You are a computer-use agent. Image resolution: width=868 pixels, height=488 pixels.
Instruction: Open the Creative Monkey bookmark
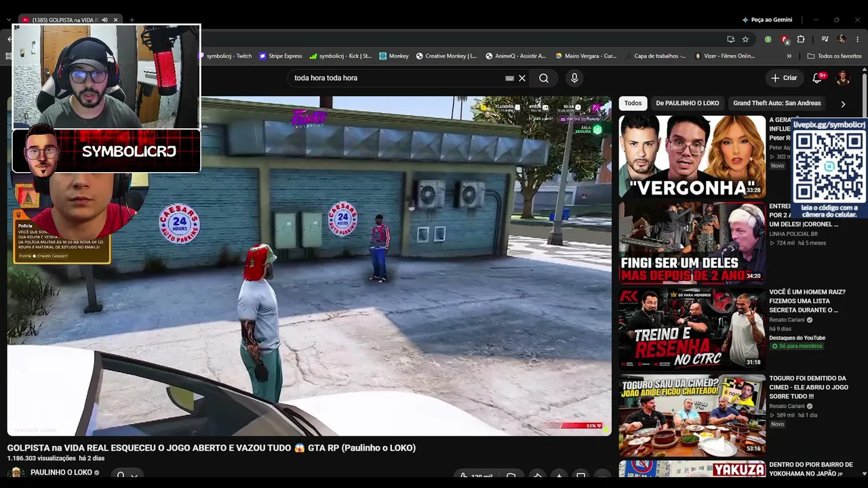pyautogui.click(x=446, y=56)
